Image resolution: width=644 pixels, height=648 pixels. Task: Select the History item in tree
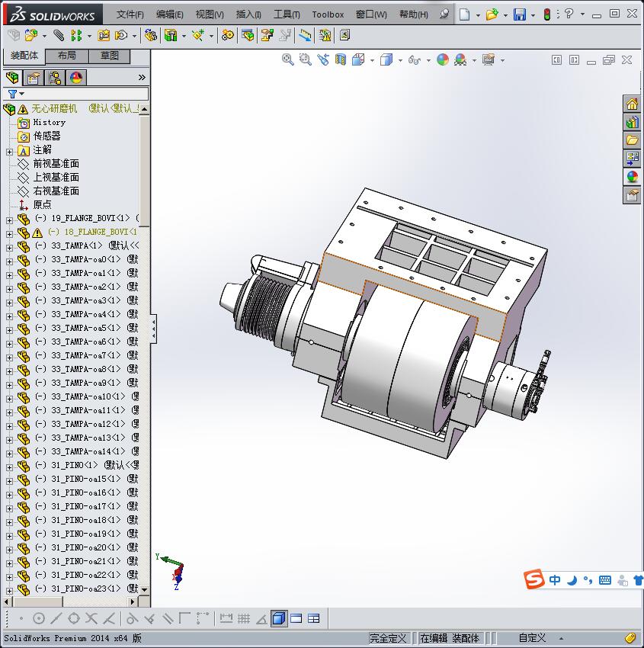(x=49, y=122)
